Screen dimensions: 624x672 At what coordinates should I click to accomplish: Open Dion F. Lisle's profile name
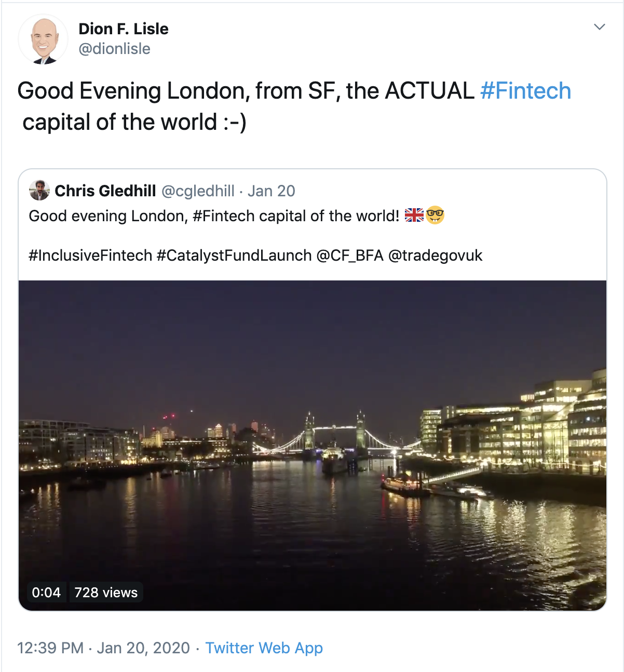point(124,29)
